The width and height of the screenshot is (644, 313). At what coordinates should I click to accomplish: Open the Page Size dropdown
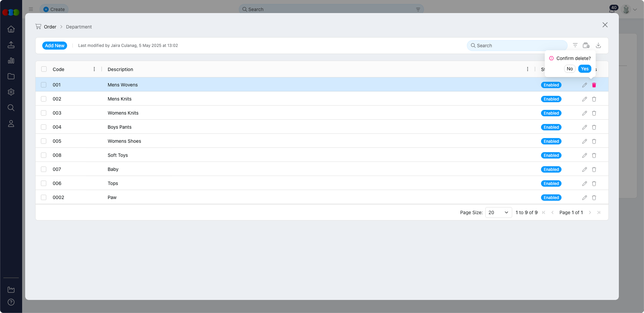[x=498, y=212]
